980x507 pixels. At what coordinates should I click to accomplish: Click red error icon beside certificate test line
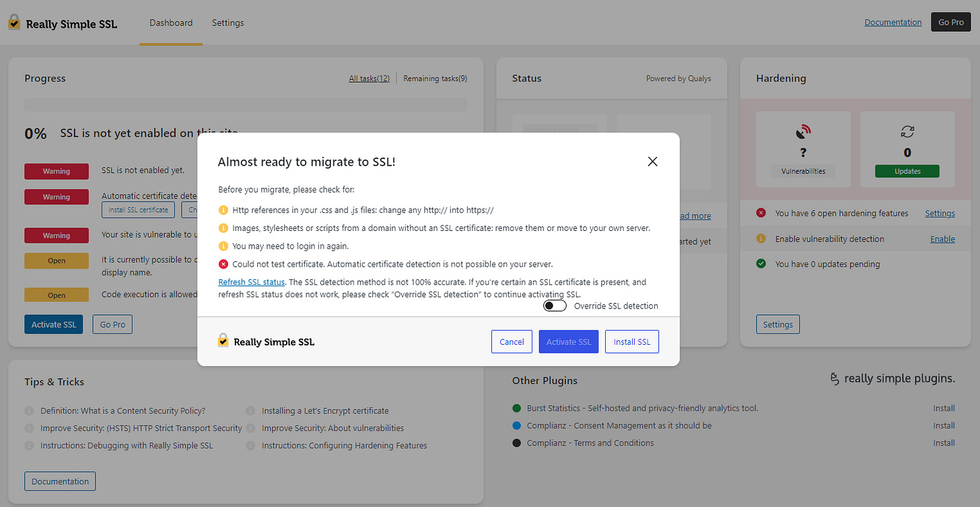tap(223, 264)
